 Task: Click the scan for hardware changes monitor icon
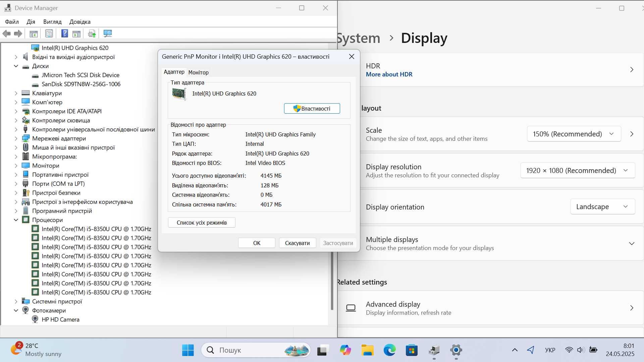tap(108, 34)
